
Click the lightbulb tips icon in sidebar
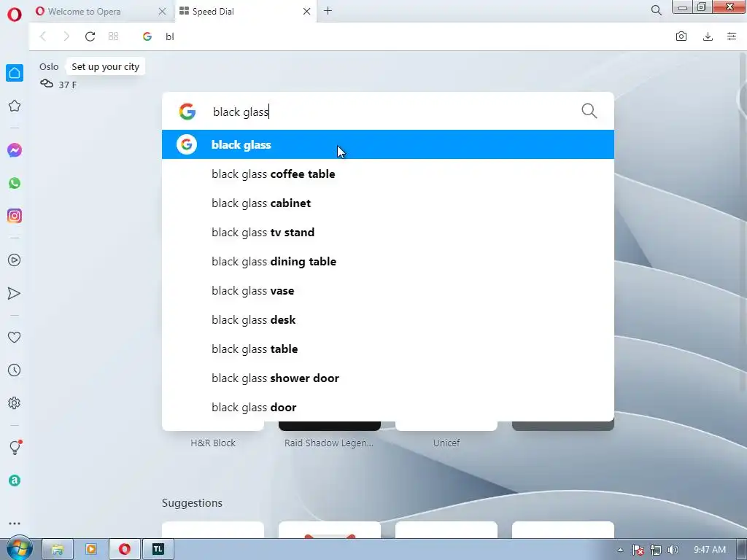(15, 447)
